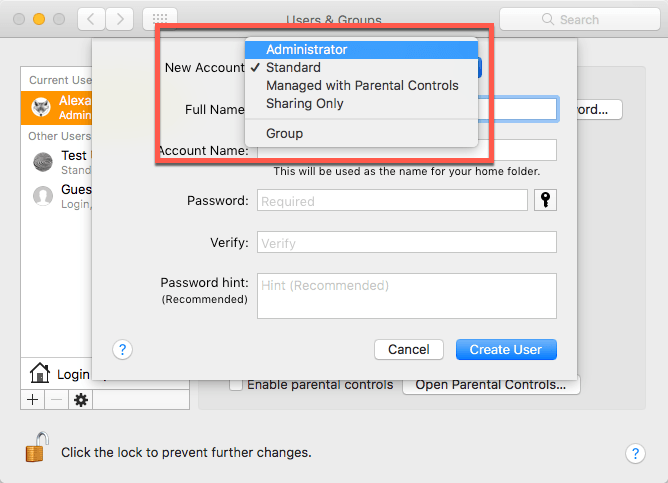The width and height of the screenshot is (668, 483).
Task: Open the show all preferences grid
Action: [160, 19]
